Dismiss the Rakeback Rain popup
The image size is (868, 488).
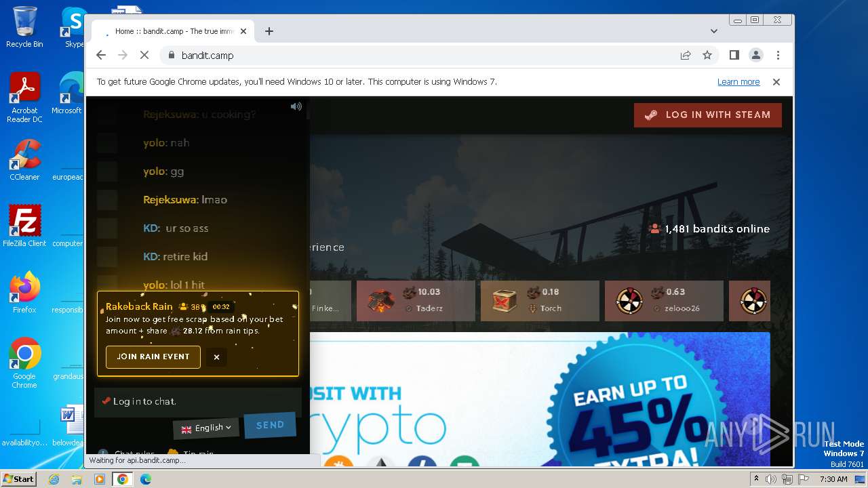[x=216, y=357]
